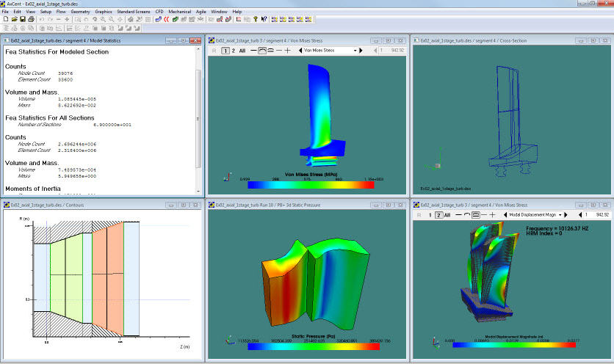Click the red-blue flow path icon
The height and width of the screenshot is (364, 614).
click(220, 19)
